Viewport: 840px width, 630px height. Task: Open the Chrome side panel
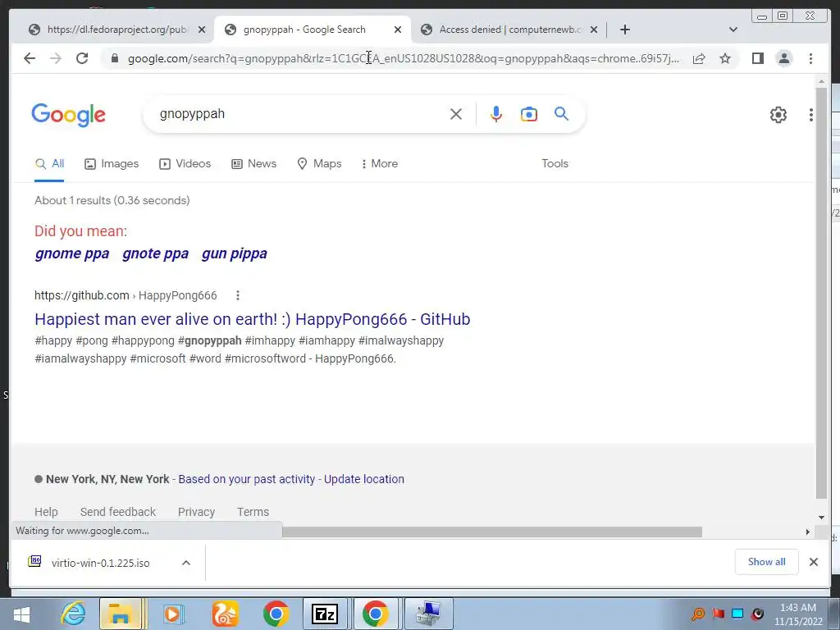pos(757,58)
